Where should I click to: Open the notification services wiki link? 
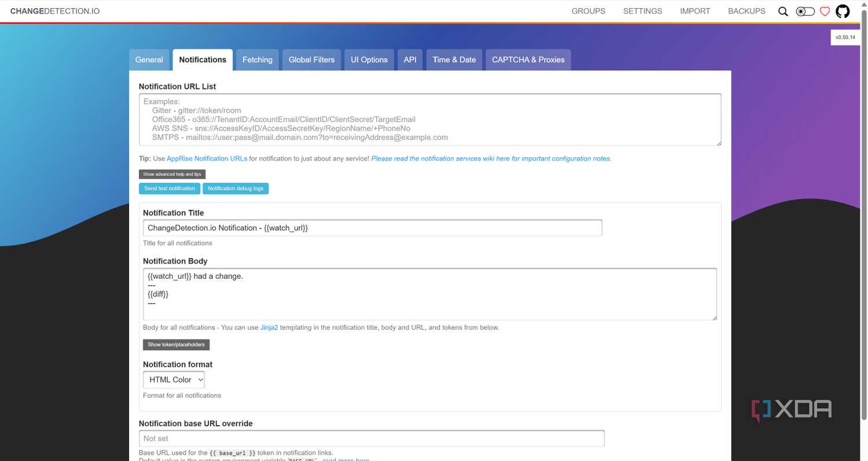pos(491,158)
